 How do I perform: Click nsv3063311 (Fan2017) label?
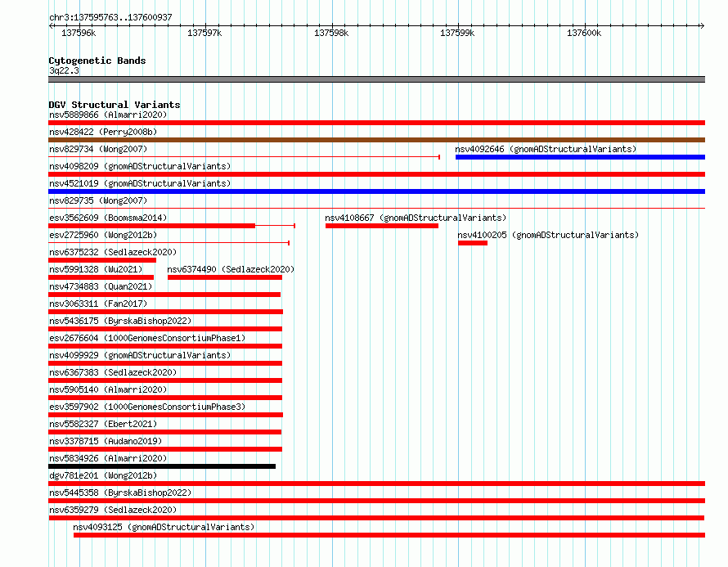coord(98,304)
